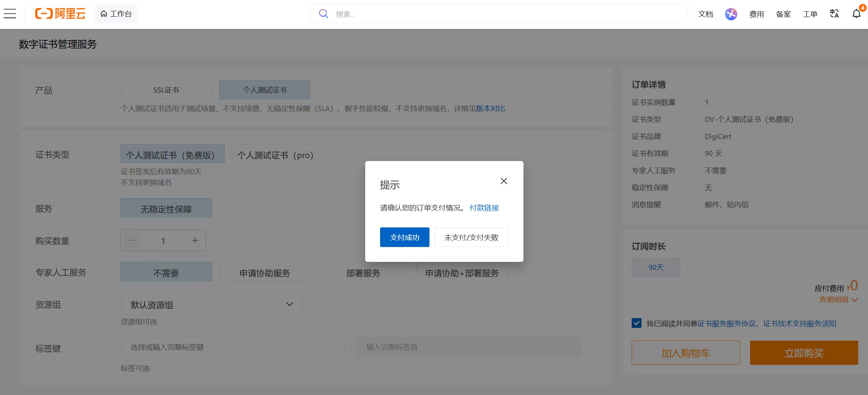Click the purchase quantity value field

click(163, 240)
